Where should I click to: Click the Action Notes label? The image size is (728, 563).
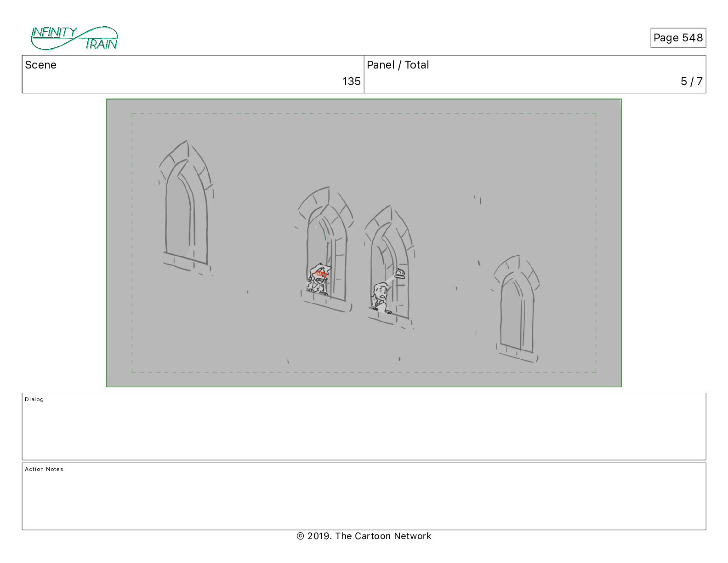coord(44,469)
